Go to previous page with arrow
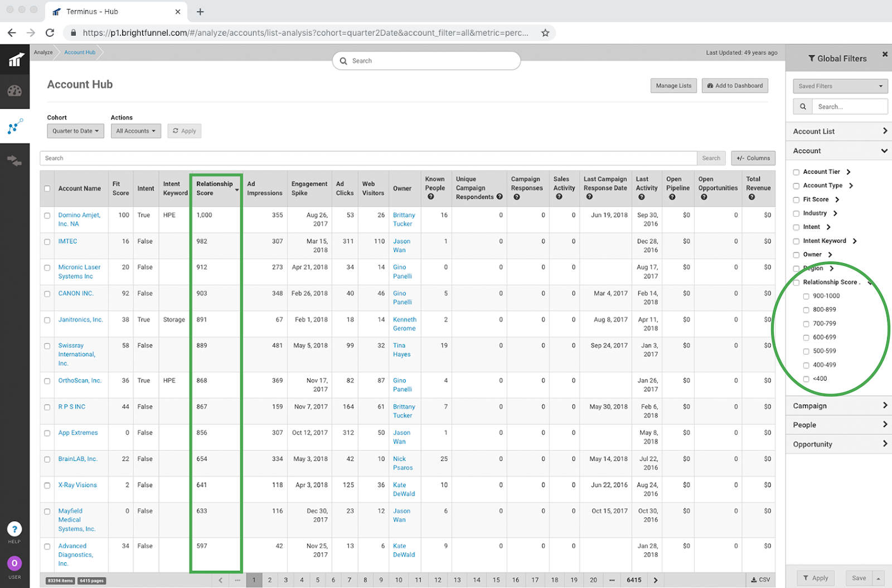This screenshot has width=892, height=588. click(220, 580)
